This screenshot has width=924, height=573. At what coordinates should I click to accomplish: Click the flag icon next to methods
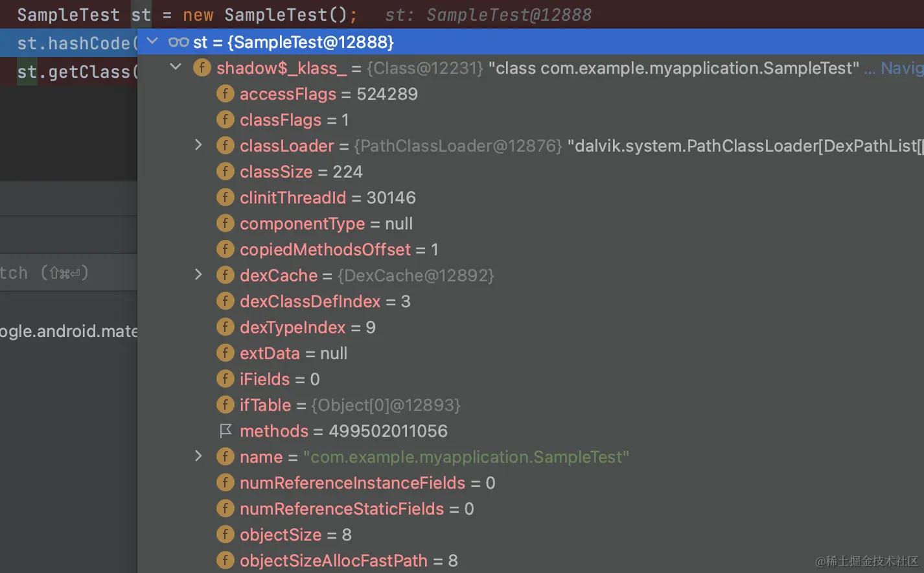pos(225,430)
